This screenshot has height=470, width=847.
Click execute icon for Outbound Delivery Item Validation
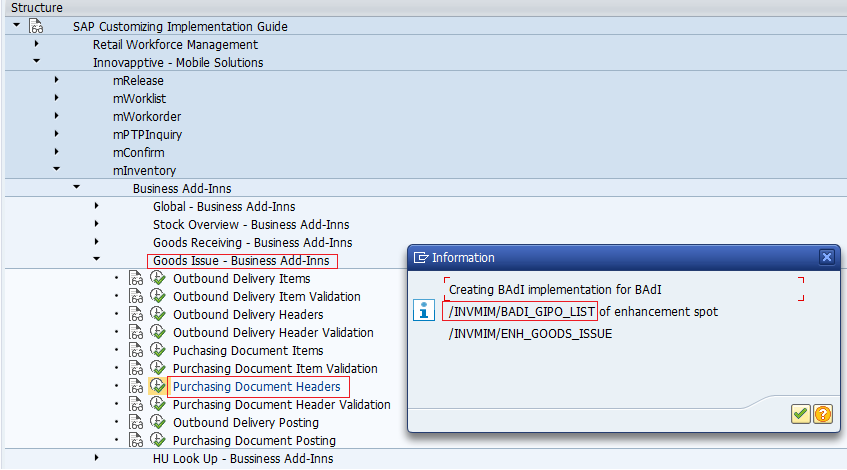158,297
